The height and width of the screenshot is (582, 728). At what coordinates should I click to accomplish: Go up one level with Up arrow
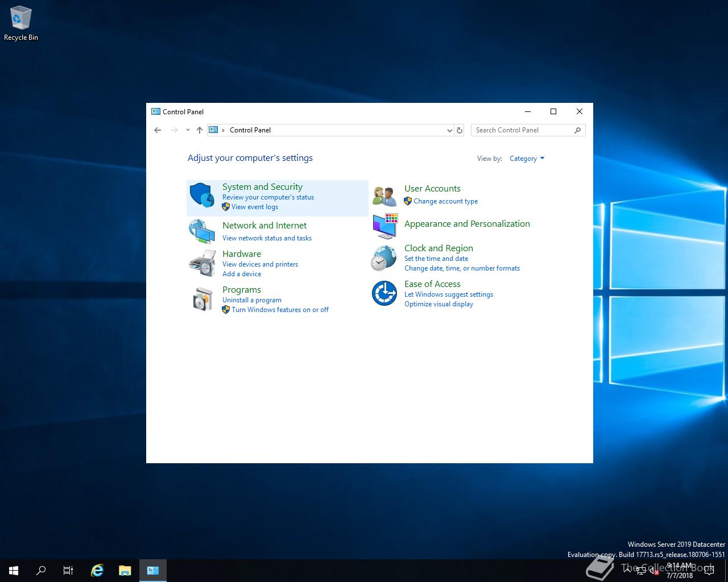coord(200,130)
